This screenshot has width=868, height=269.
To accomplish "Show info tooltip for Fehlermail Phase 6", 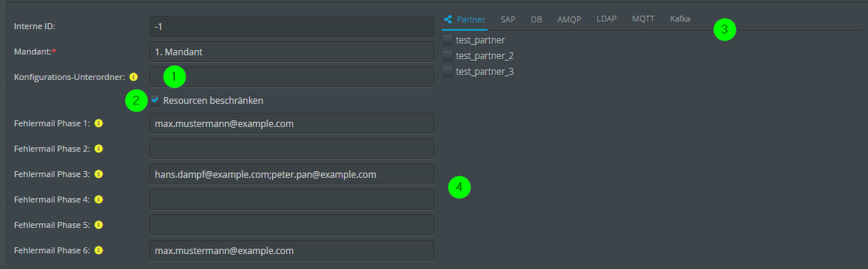I will (99, 251).
